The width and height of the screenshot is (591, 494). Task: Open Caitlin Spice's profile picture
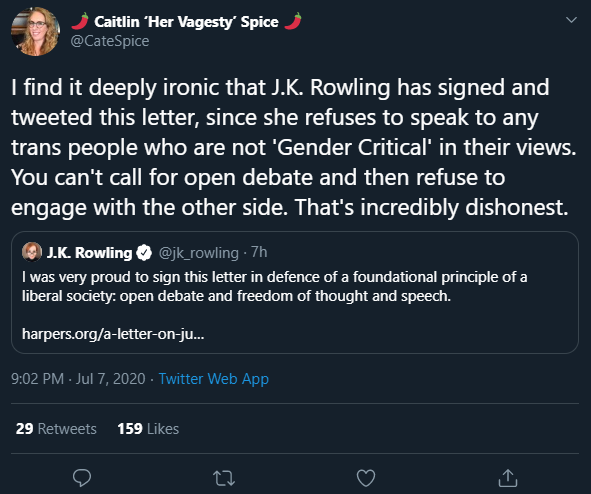click(35, 31)
